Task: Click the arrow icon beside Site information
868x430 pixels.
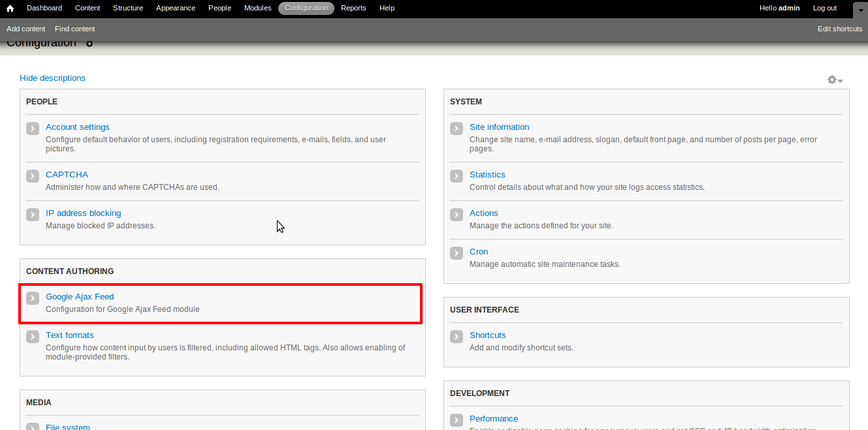Action: point(457,129)
